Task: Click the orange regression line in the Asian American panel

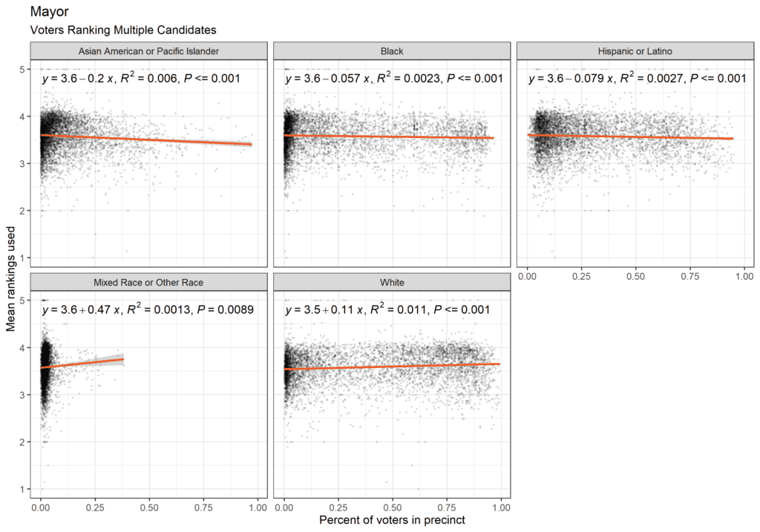Action: point(148,139)
